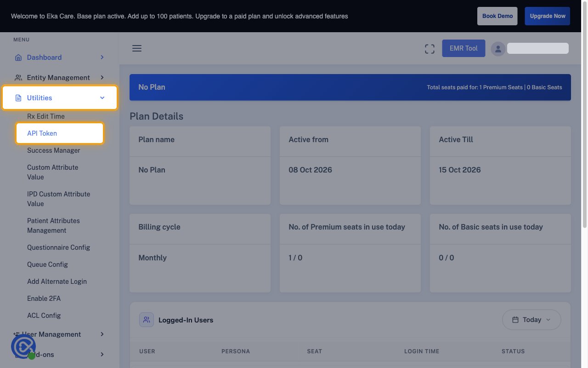Click the Basic seats value 0 / 0
The height and width of the screenshot is (368, 588).
pyautogui.click(x=447, y=258)
